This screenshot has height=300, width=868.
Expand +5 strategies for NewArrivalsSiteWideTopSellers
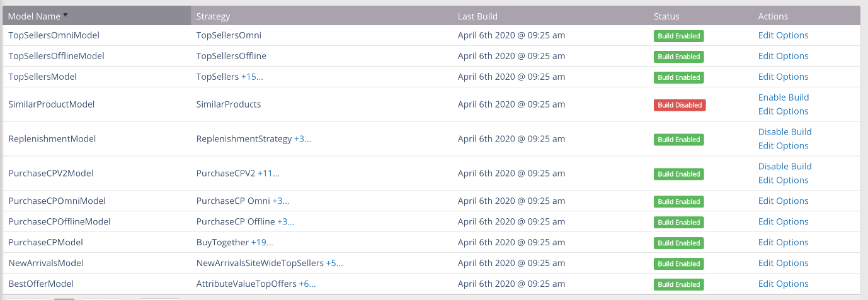coord(334,264)
